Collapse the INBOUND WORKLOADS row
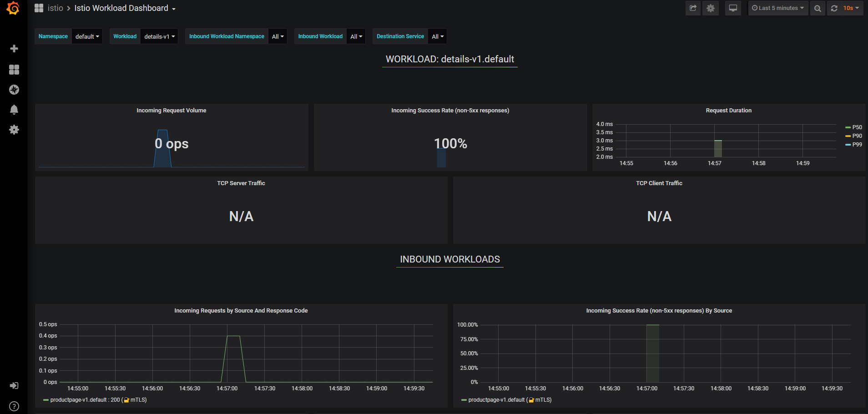This screenshot has height=414, width=868. [450, 259]
